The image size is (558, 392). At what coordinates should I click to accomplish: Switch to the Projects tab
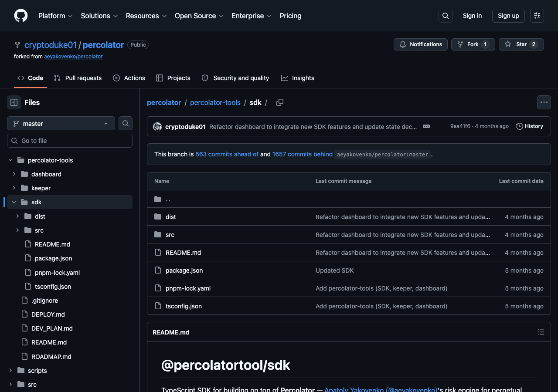point(173,78)
